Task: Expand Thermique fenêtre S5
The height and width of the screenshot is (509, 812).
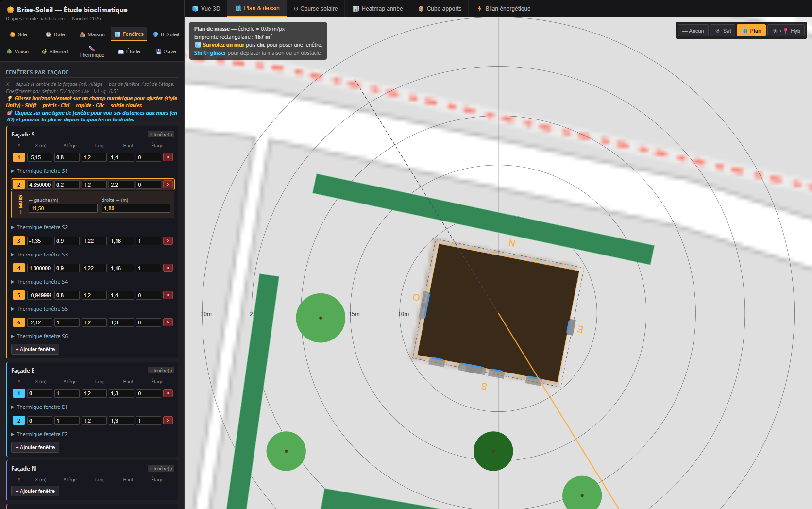Action: [39, 309]
